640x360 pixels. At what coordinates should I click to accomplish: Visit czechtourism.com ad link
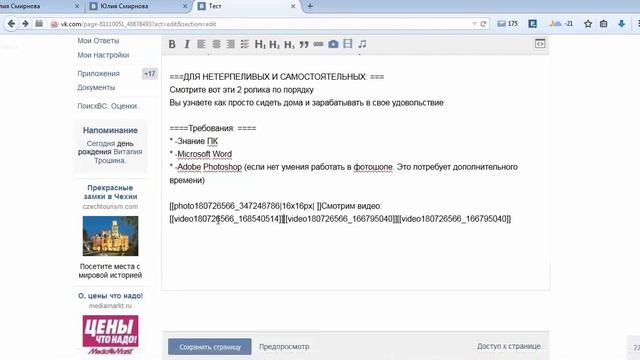coord(110,207)
